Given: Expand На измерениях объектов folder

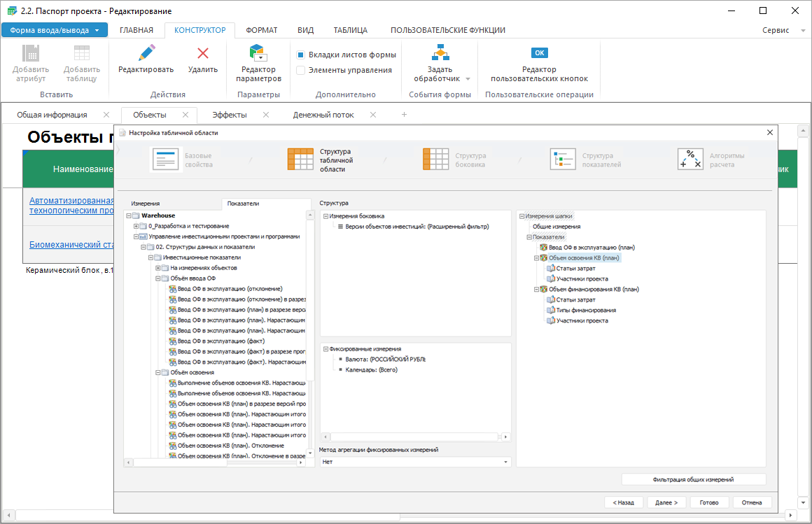Looking at the screenshot, I should point(158,268).
